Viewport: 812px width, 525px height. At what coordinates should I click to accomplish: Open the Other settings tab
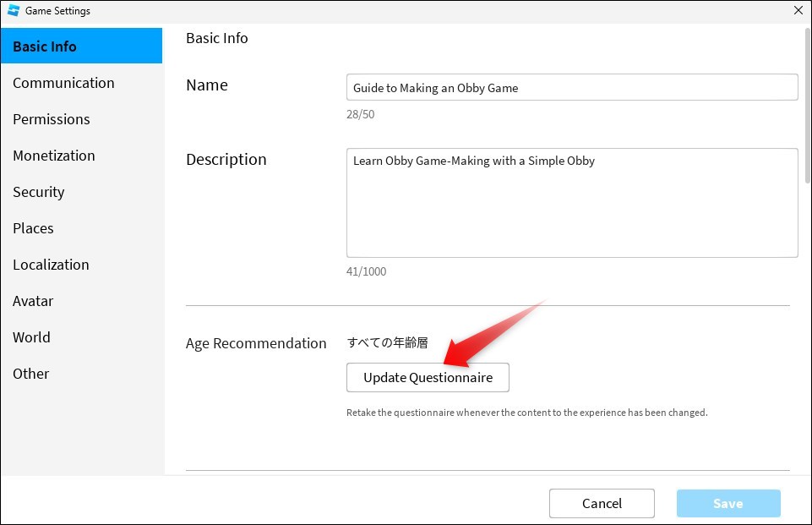(x=81, y=373)
